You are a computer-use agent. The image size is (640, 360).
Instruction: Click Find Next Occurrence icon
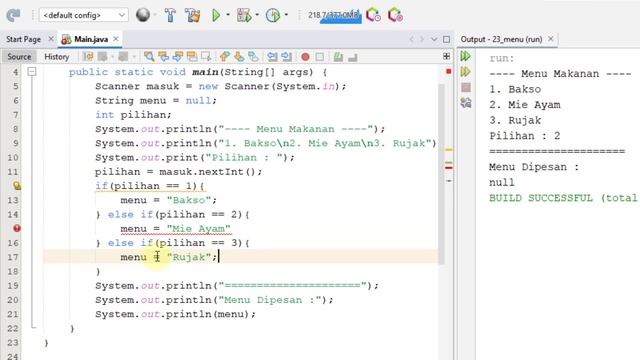click(x=178, y=57)
